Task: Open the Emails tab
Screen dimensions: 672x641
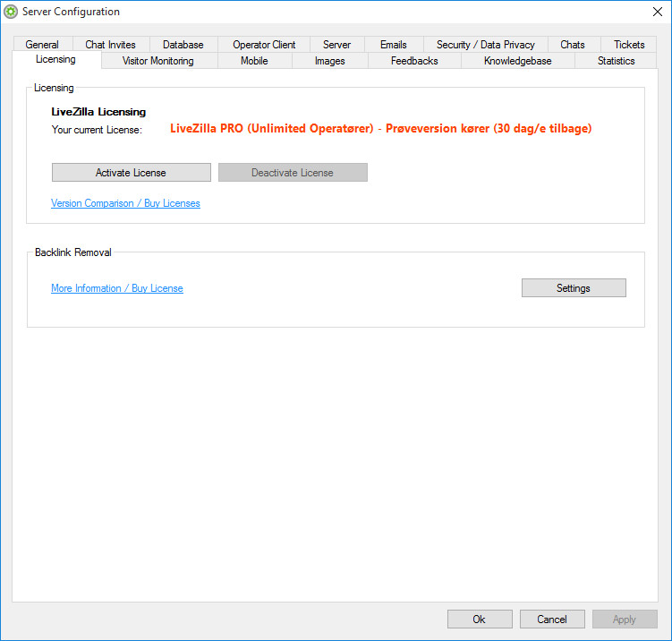Action: tap(394, 45)
